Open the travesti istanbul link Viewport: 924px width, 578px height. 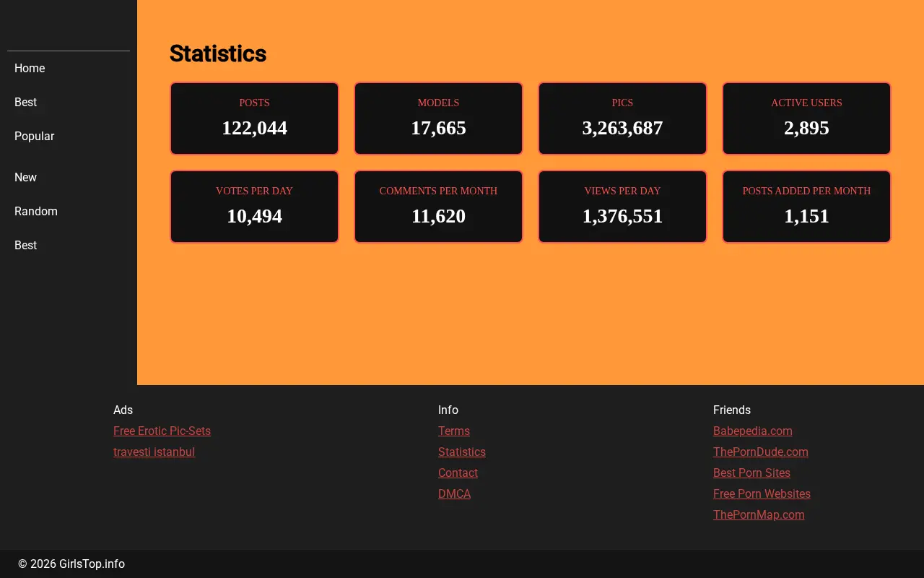154,452
